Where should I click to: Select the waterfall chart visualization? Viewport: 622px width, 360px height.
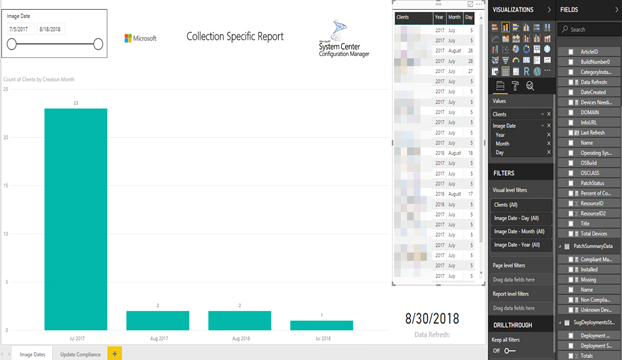coord(495,49)
